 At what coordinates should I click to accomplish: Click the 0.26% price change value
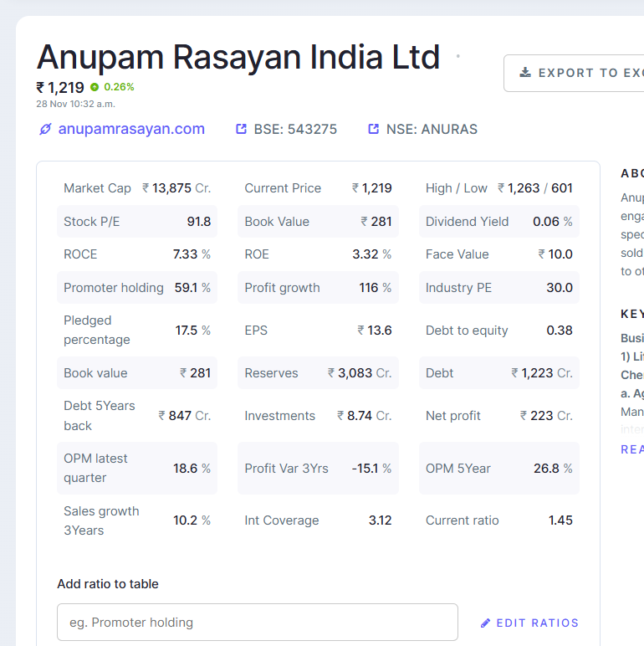119,87
